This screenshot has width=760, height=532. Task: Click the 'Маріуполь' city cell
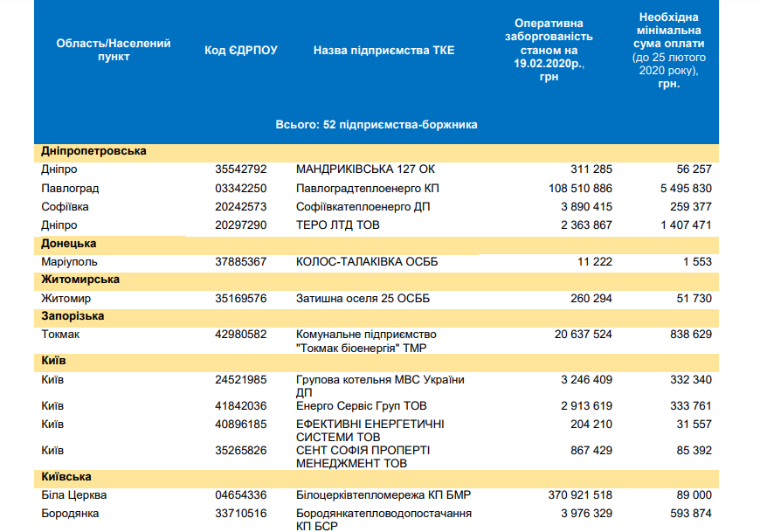(69, 262)
